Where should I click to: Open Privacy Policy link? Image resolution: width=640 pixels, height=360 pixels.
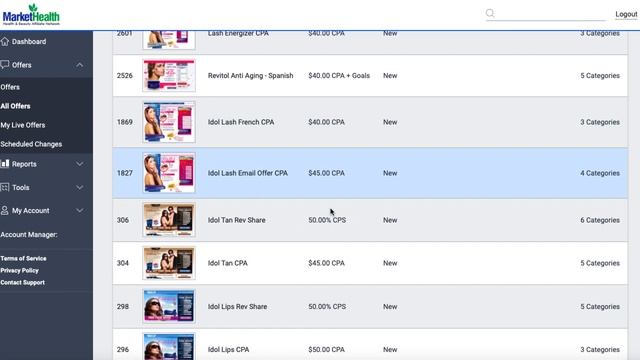coord(19,270)
